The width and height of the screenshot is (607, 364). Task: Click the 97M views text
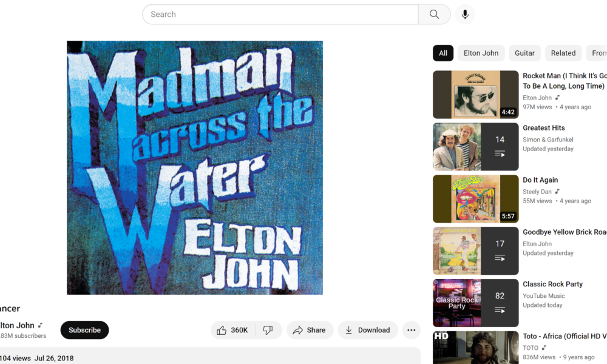coord(537,107)
